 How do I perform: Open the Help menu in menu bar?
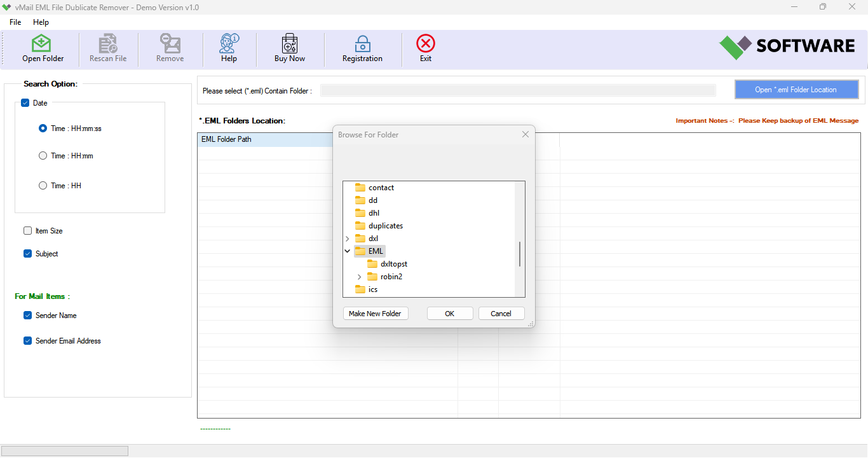tap(41, 22)
